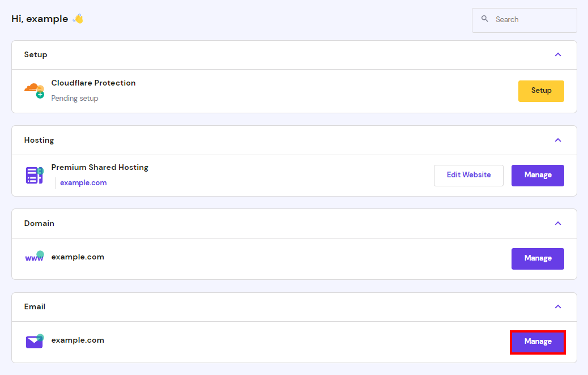The image size is (588, 375).
Task: Click the Hosting section heading
Action: [39, 140]
